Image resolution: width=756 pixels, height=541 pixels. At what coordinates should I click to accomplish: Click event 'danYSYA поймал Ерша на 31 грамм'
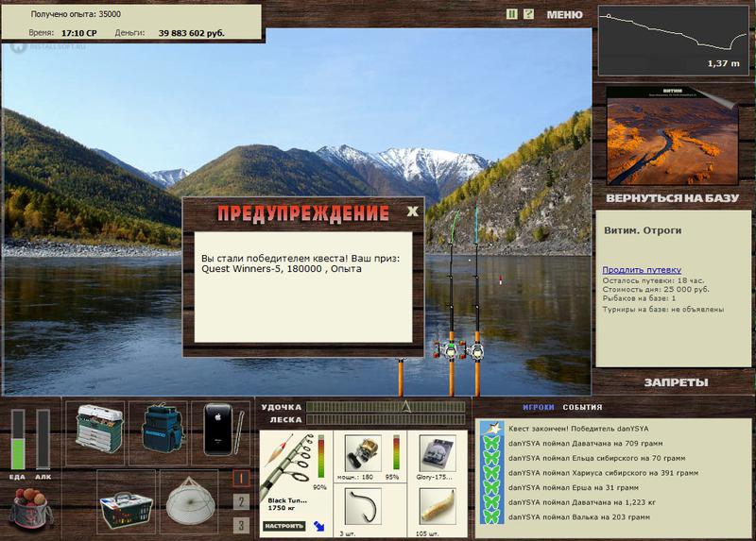pyautogui.click(x=574, y=487)
